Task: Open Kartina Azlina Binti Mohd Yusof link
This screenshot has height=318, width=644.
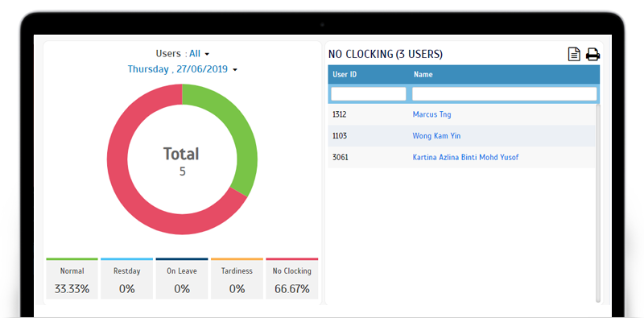Action: tap(465, 157)
